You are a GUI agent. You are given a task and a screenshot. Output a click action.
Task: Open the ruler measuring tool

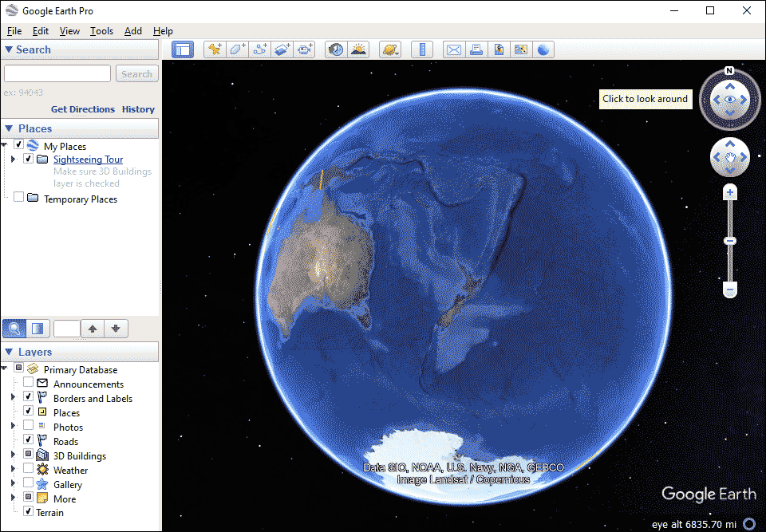coord(422,49)
